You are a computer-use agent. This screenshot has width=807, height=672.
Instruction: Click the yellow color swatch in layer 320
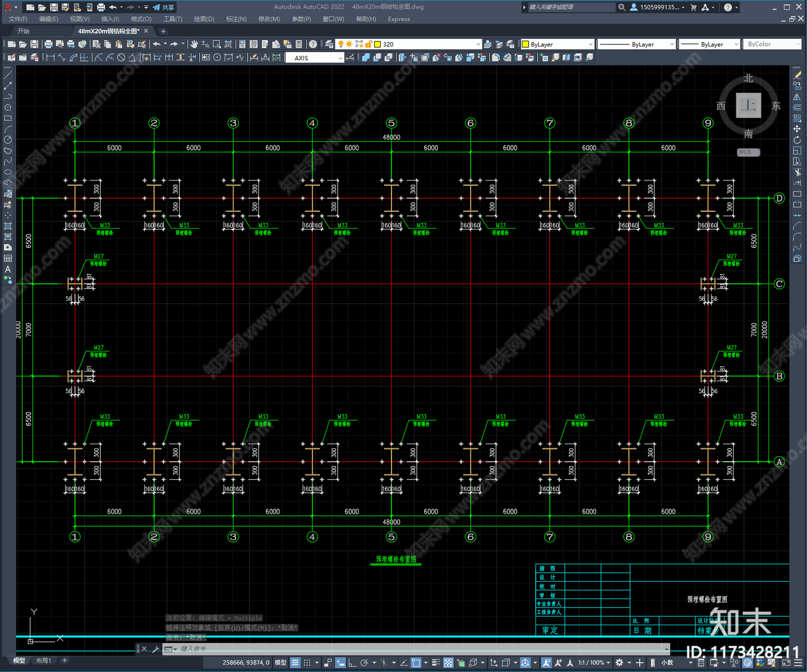tap(377, 44)
